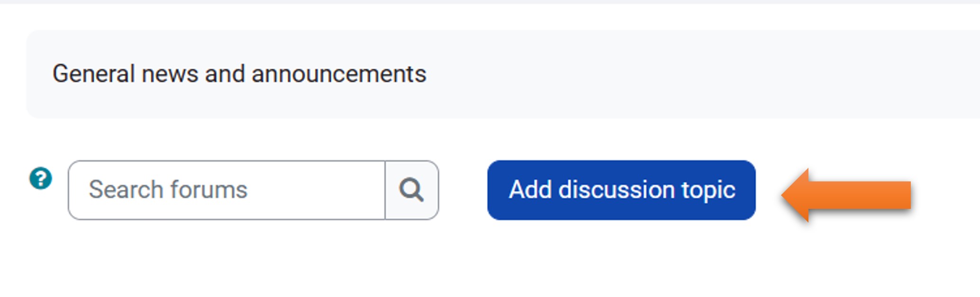Image resolution: width=980 pixels, height=297 pixels.
Task: Click into the Search forums field
Action: (x=227, y=190)
